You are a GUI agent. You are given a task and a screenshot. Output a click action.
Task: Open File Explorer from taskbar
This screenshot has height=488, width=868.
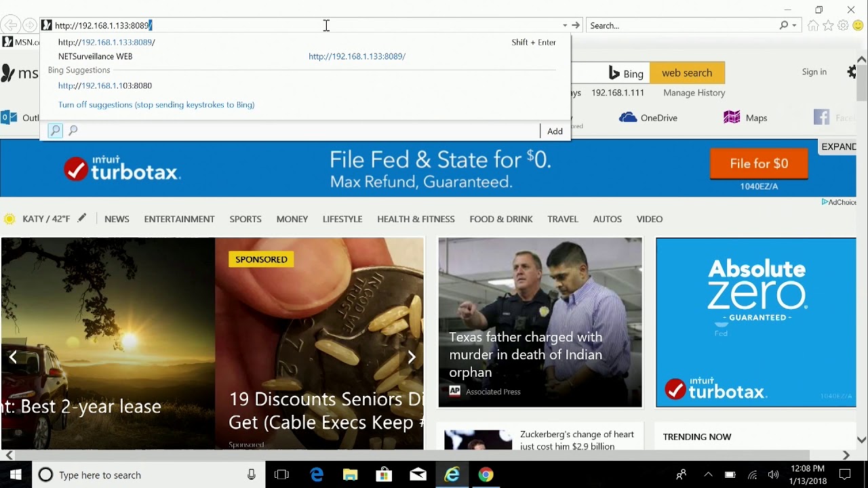point(351,475)
